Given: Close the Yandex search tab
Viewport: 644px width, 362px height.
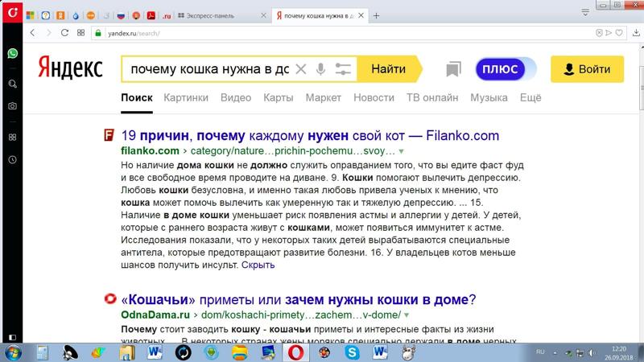Looking at the screenshot, I should (361, 15).
